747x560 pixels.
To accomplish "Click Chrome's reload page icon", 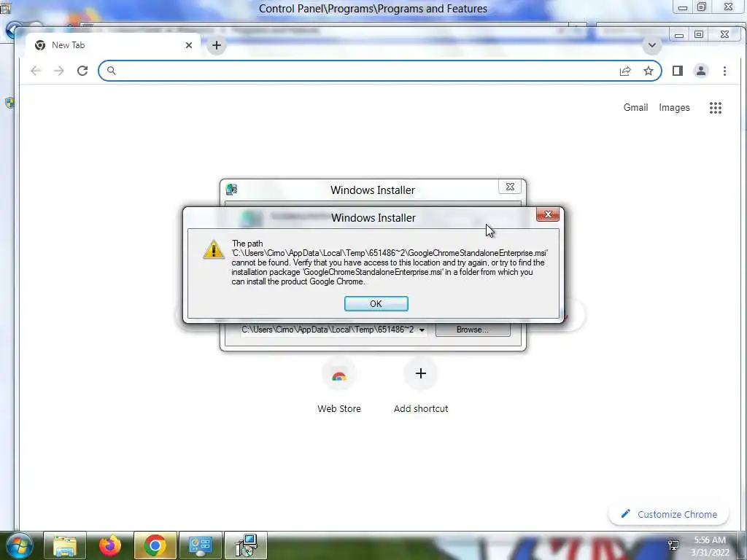I will 82,71.
